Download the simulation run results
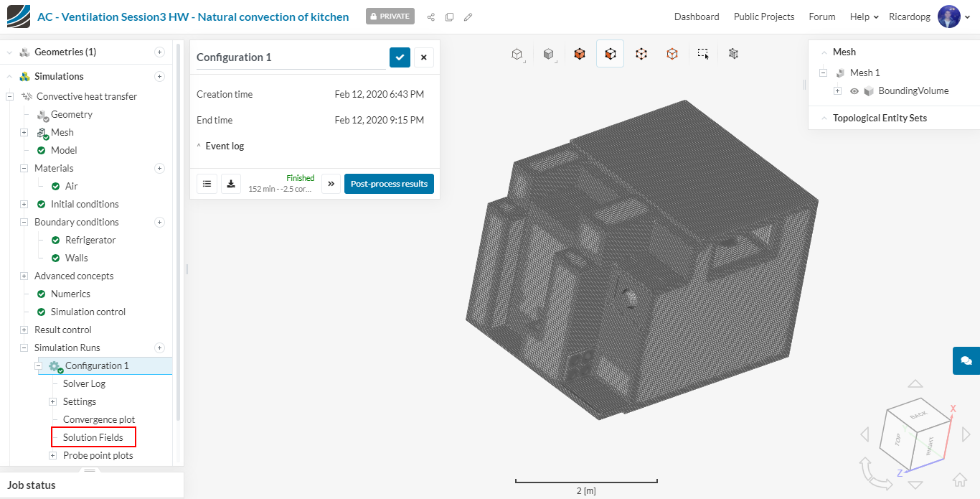The height and width of the screenshot is (499, 980). (x=231, y=184)
